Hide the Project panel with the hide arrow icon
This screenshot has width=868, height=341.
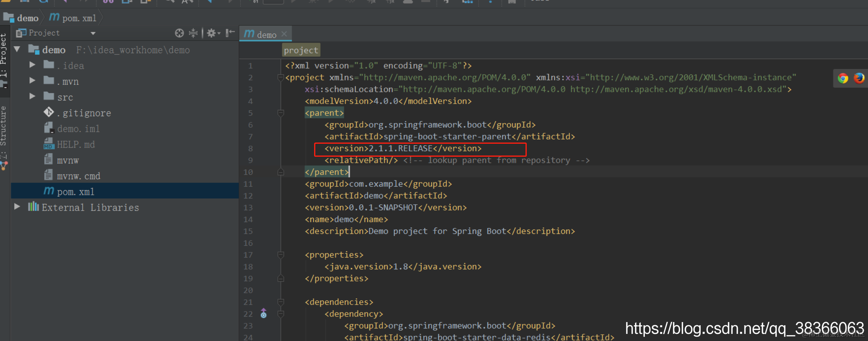(x=230, y=33)
